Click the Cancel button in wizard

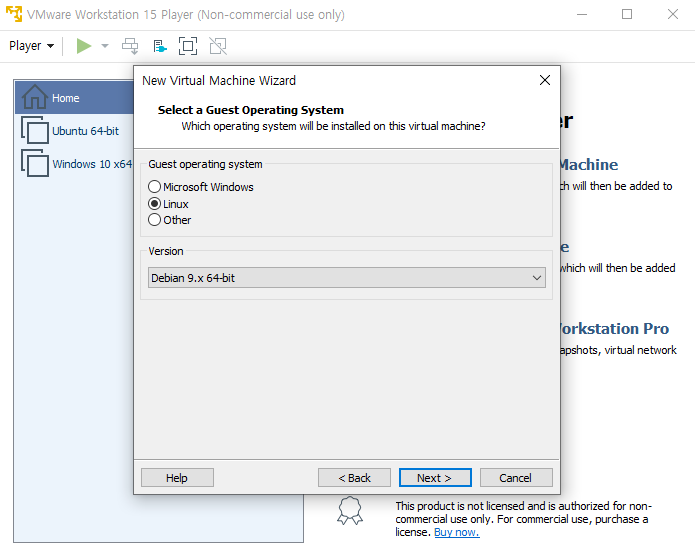click(516, 477)
